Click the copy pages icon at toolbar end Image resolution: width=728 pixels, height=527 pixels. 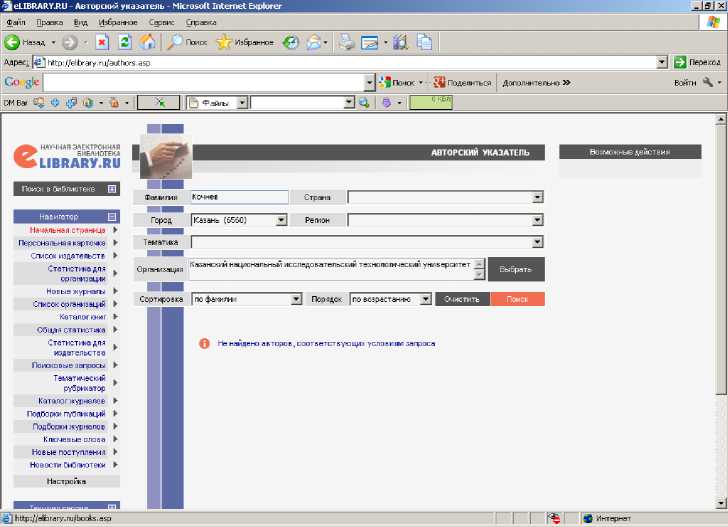[424, 42]
